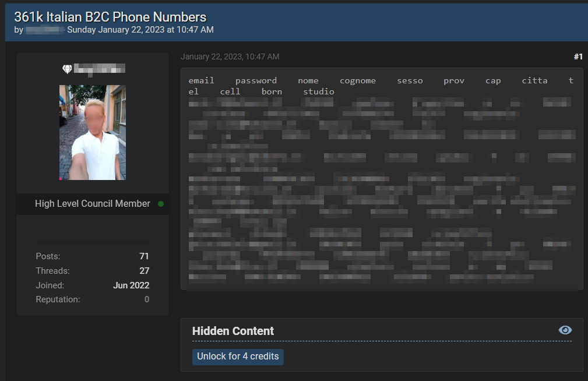Open the post permalink #1
588x381 pixels.
pyautogui.click(x=578, y=57)
